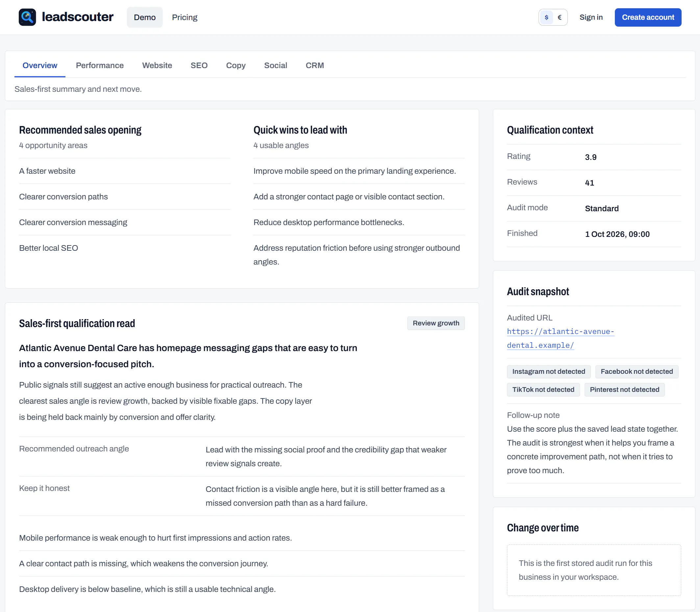Click the Pinterest not detected chip
700x612 pixels.
[x=624, y=389]
